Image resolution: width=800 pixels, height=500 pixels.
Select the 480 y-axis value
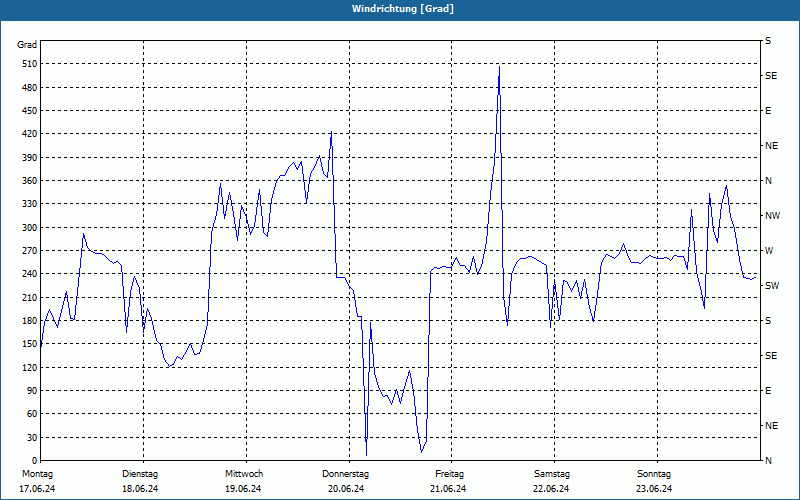[30, 88]
